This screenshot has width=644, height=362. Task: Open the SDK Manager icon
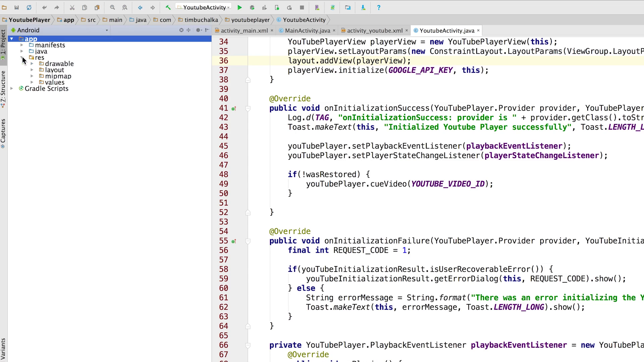pos(364,7)
